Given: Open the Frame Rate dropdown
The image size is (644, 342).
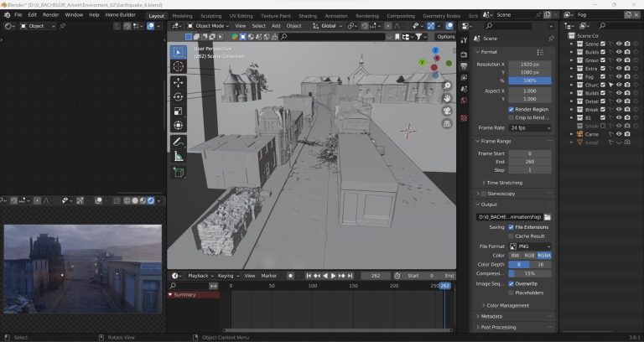Looking at the screenshot, I should (530, 127).
